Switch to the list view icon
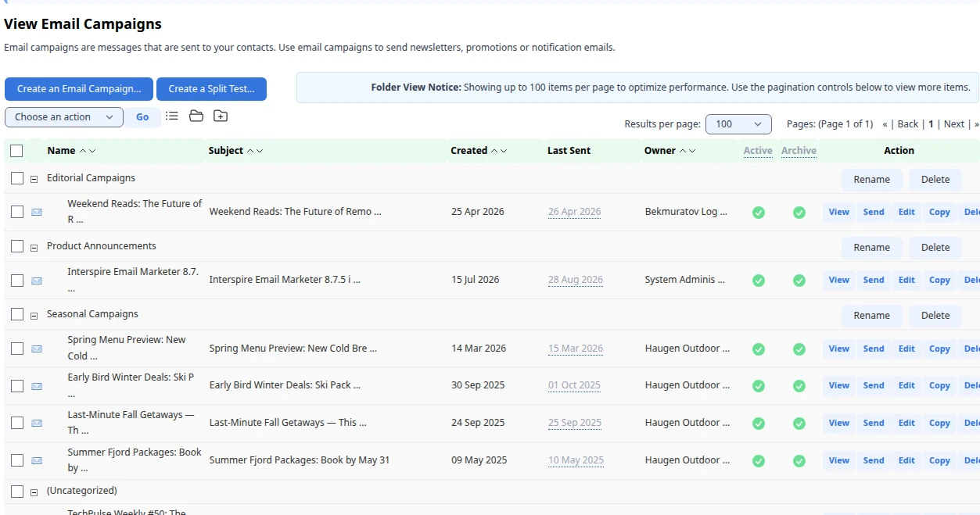This screenshot has height=515, width=980. (x=172, y=116)
